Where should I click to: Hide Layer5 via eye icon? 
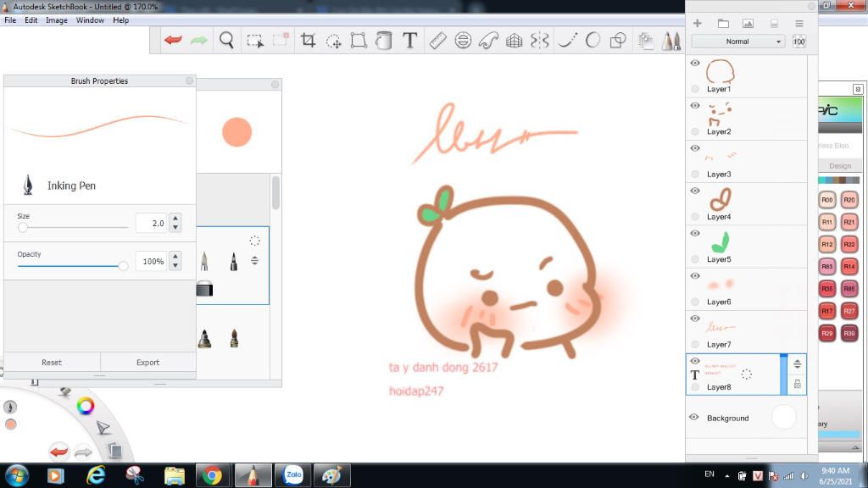(x=695, y=234)
